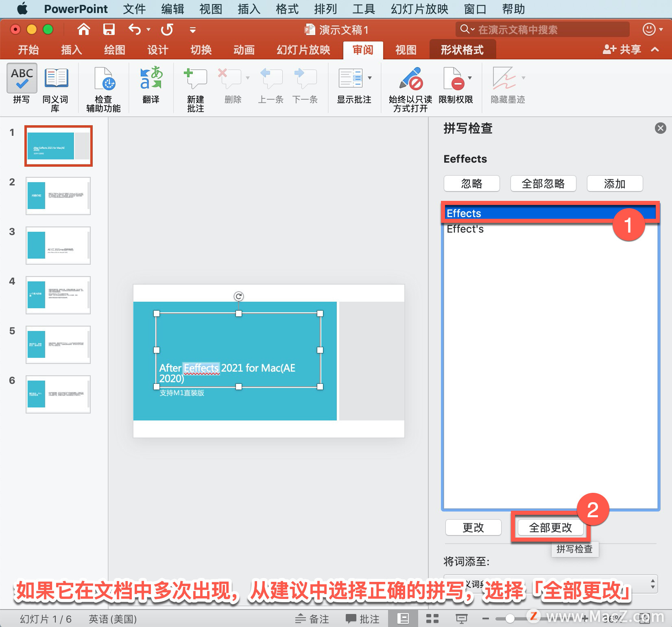
Task: Click the Share (共享) button
Action: [x=622, y=50]
